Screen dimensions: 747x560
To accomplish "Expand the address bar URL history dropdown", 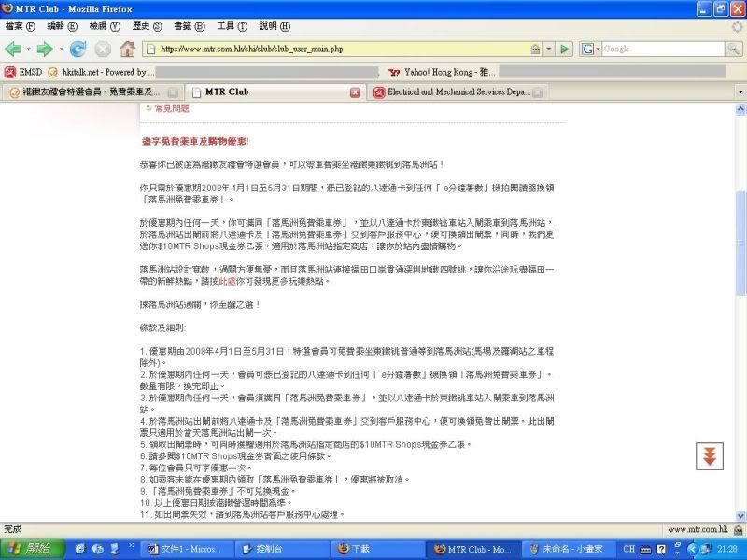I will tap(549, 49).
